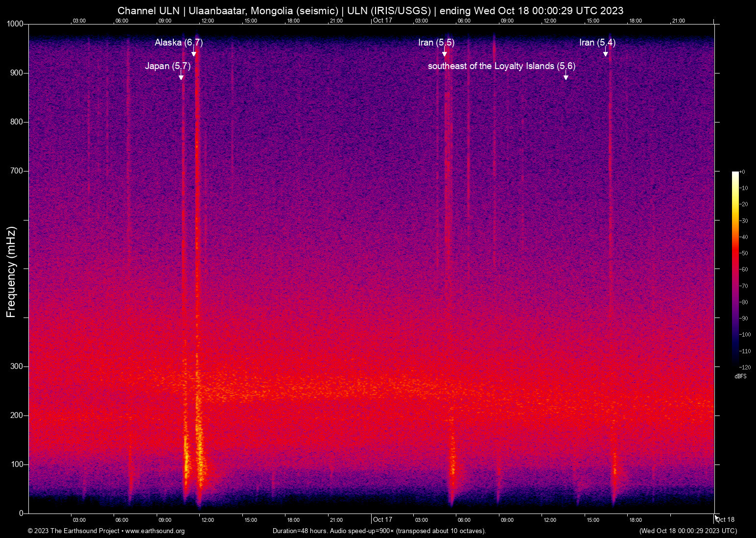Click the -30 value on the color scale
Viewport: 756px width, 538px height.
pos(743,221)
